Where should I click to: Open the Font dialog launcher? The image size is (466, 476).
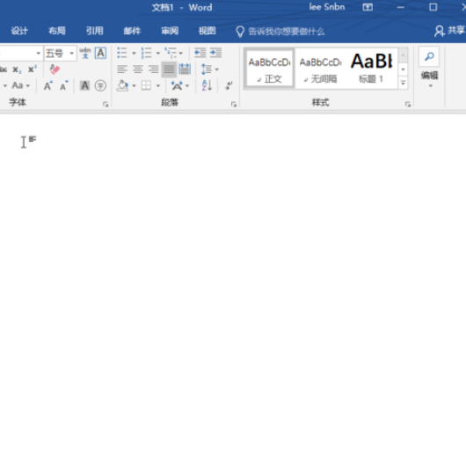(x=106, y=105)
